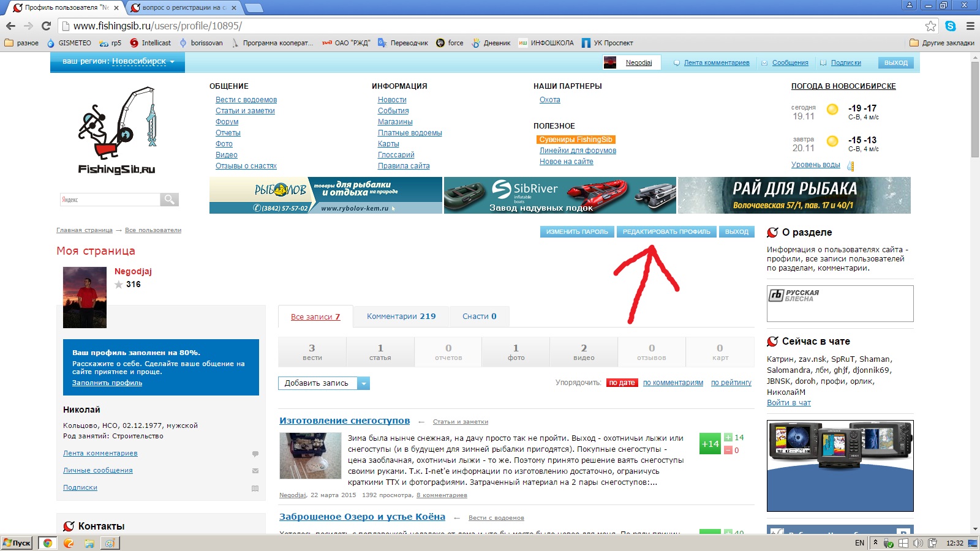Viewport: 980px width, 551px height.
Task: Switch to the 'Комментарии 219' tab
Action: click(x=401, y=317)
